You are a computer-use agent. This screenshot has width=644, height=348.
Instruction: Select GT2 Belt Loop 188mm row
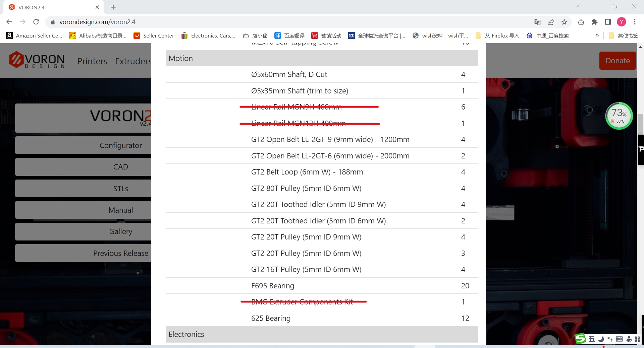[x=322, y=172]
